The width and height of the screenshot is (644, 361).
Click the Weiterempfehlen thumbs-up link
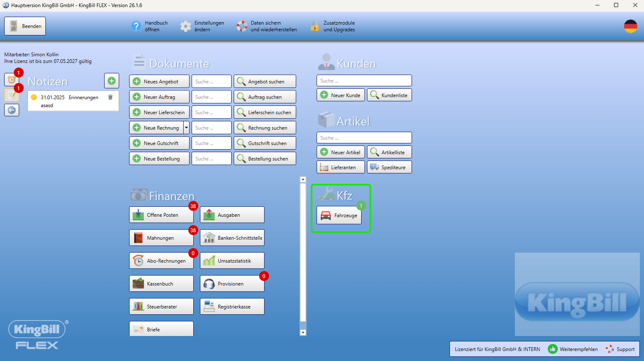(x=573, y=349)
